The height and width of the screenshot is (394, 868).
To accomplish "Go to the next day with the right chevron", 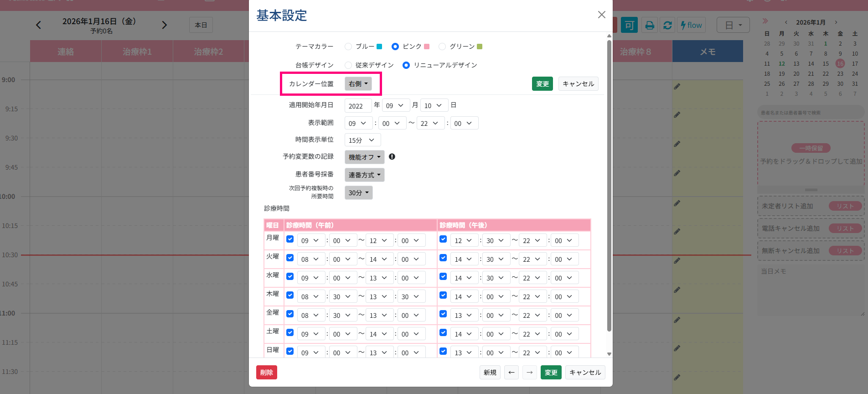I will tap(165, 25).
